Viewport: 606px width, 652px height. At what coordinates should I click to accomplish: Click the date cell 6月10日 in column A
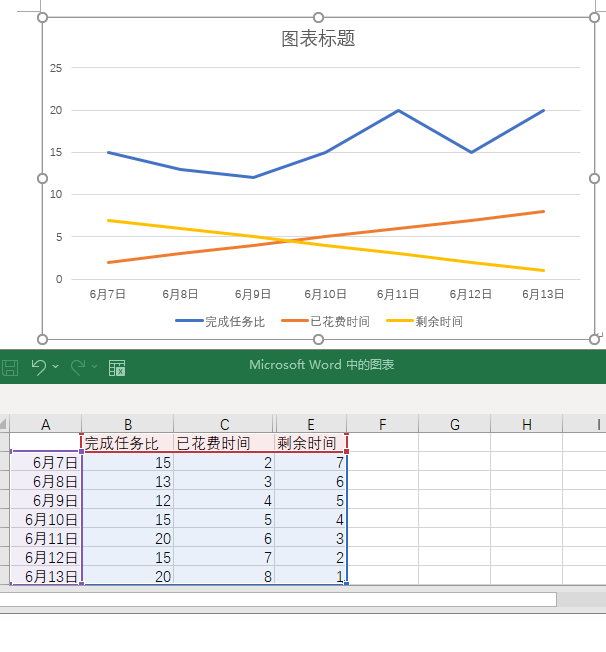(46, 519)
